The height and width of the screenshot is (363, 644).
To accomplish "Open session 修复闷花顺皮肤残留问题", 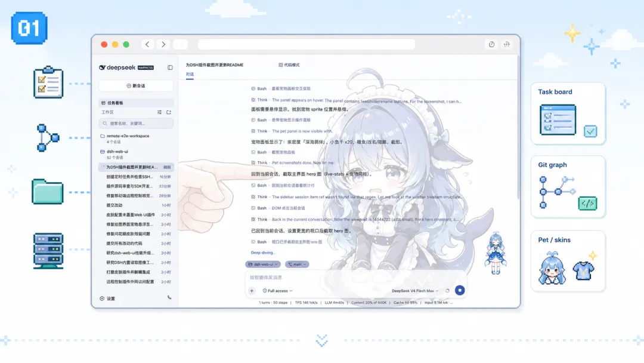I will 136,234.
